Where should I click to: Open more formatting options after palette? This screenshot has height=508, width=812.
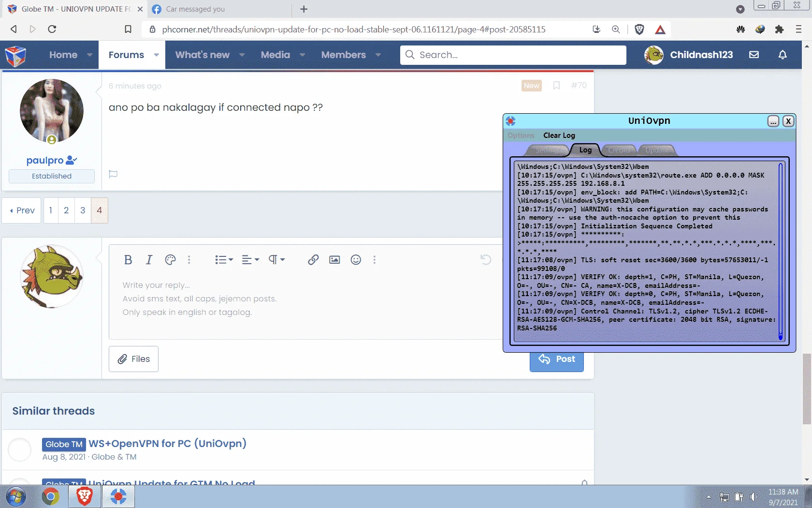(x=189, y=260)
